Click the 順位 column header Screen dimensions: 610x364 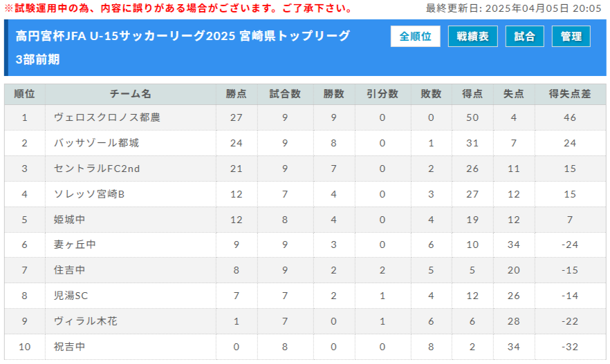pyautogui.click(x=25, y=94)
